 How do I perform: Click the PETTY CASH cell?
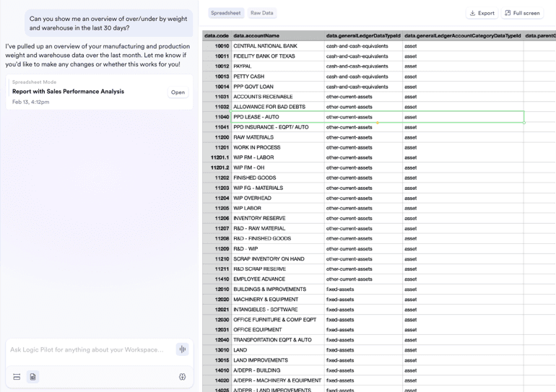tap(278, 77)
